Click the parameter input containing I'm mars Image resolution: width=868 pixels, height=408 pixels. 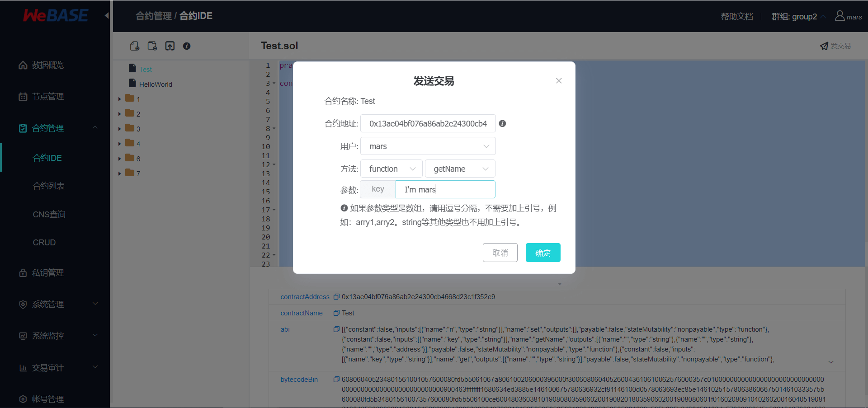(x=445, y=189)
